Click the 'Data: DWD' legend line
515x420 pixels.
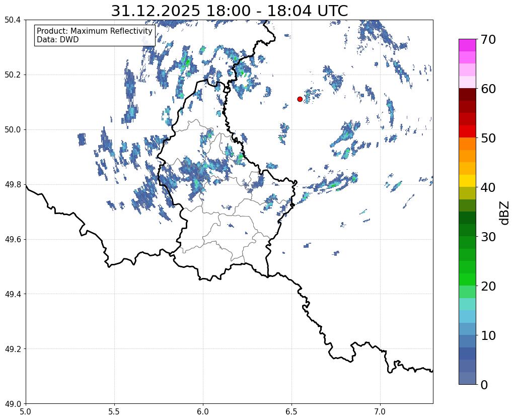[58, 40]
